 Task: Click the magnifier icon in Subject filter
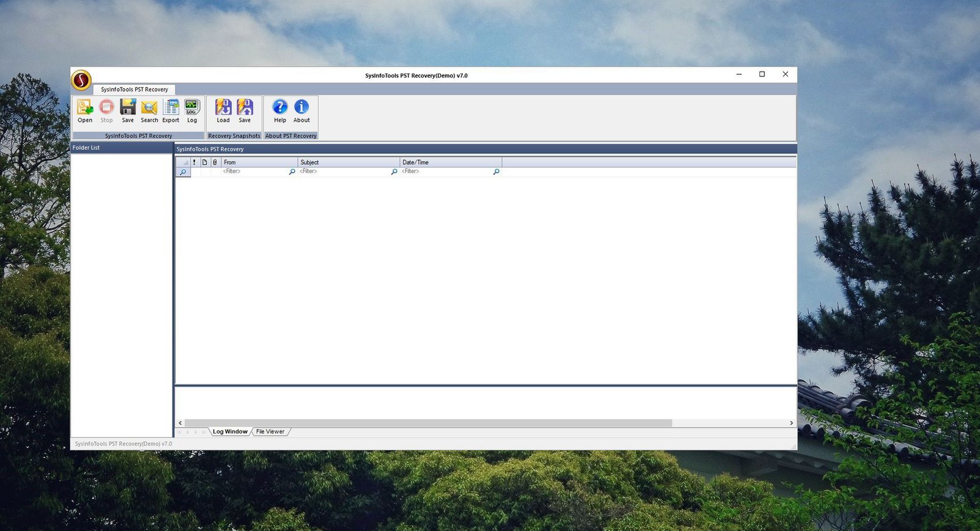[x=394, y=171]
